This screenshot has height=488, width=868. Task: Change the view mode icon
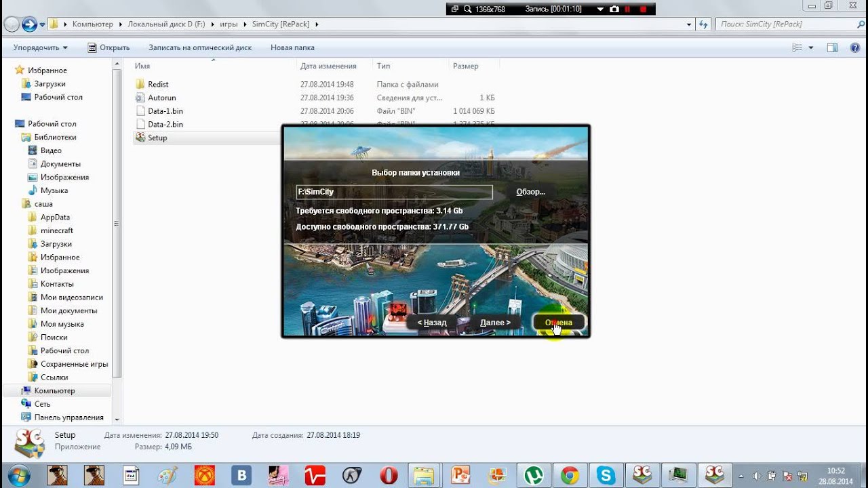tap(797, 47)
